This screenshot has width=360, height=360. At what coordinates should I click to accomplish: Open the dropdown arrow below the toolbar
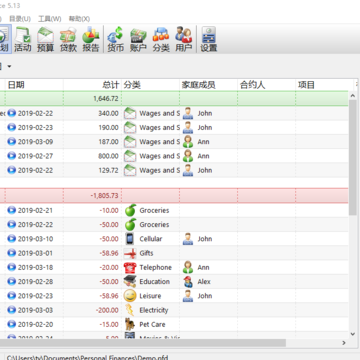(9, 67)
